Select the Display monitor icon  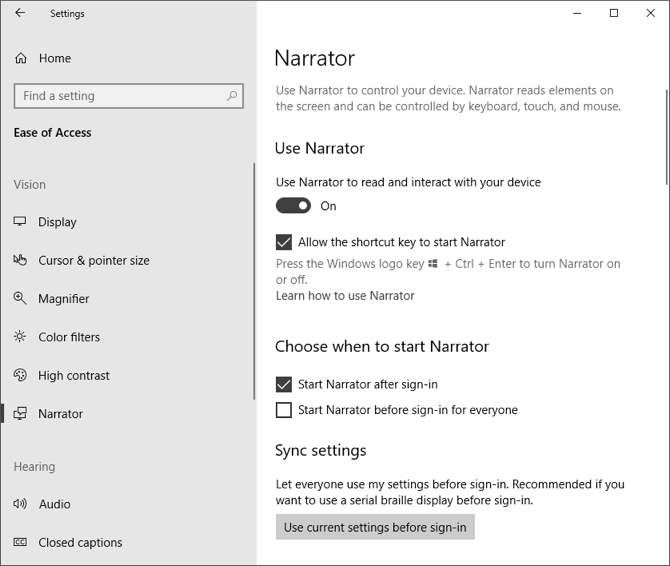point(20,222)
